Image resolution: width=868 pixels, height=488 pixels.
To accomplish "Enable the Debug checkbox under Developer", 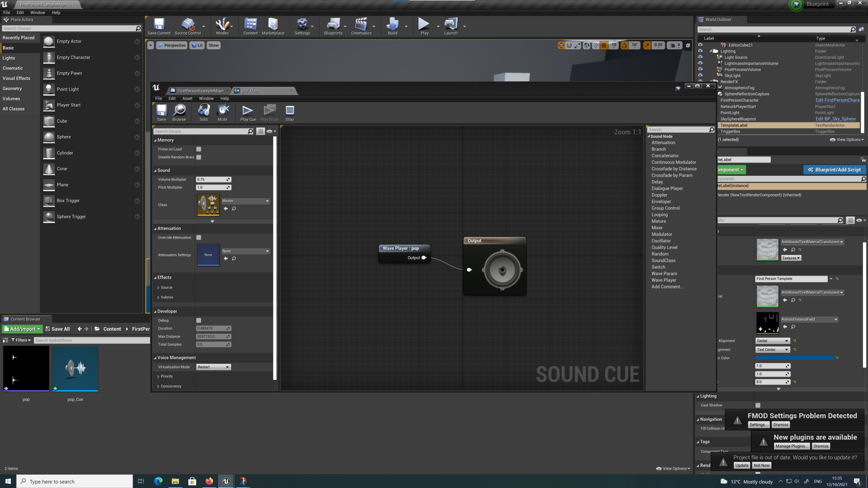I will tap(199, 320).
